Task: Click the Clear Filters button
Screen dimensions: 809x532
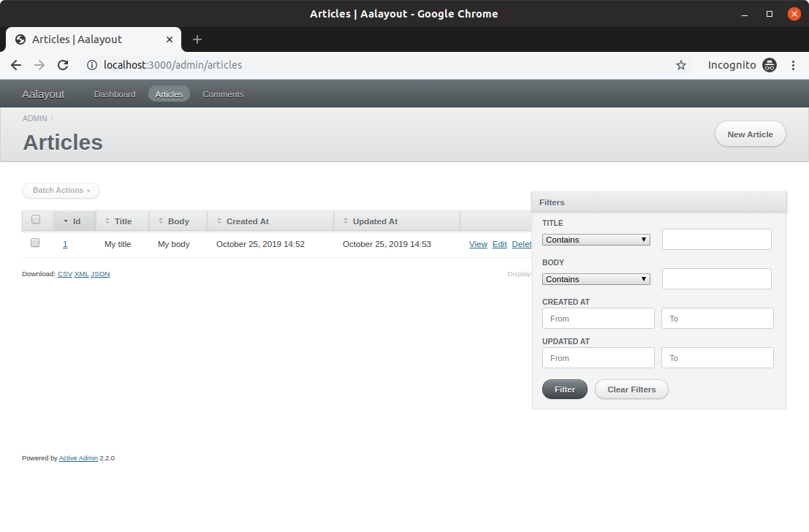Action: click(631, 389)
